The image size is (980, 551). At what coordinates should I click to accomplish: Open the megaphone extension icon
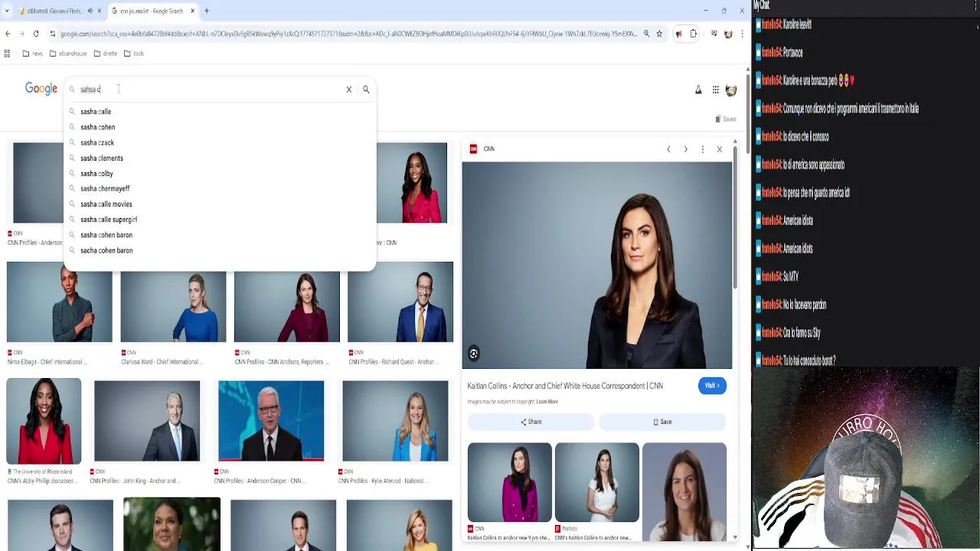point(678,34)
